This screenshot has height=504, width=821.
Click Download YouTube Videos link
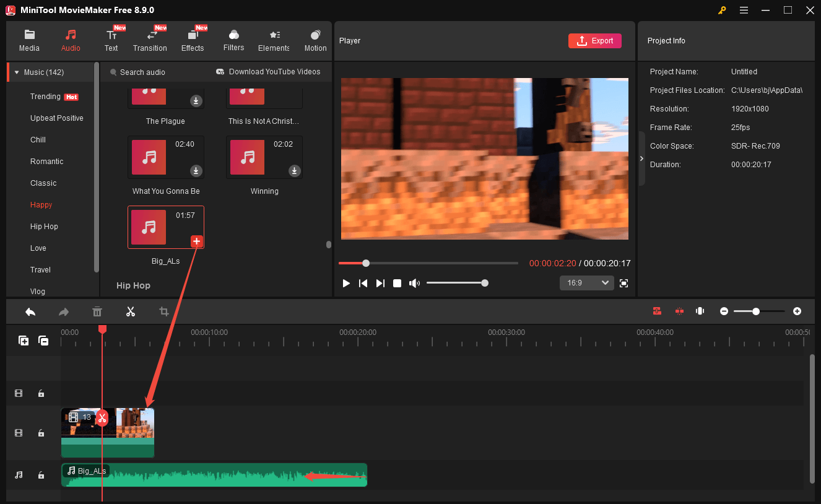pyautogui.click(x=268, y=72)
